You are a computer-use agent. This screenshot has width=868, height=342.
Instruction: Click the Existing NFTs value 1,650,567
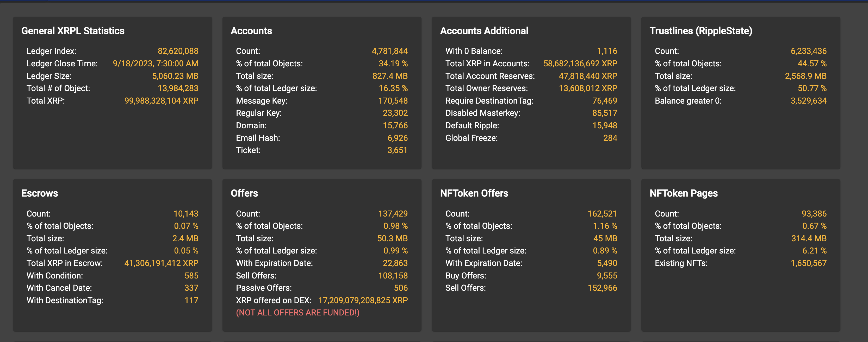tap(808, 263)
